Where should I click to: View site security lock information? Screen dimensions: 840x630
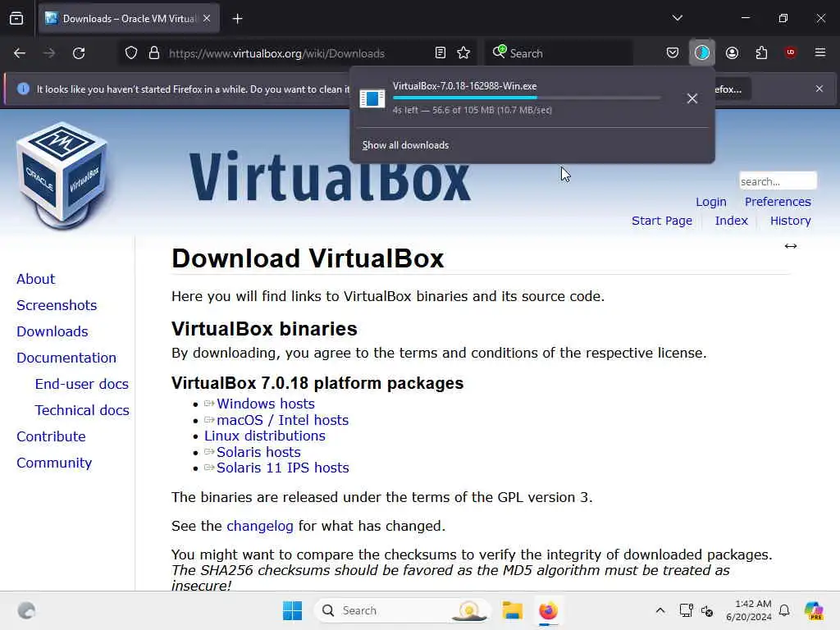click(x=154, y=53)
